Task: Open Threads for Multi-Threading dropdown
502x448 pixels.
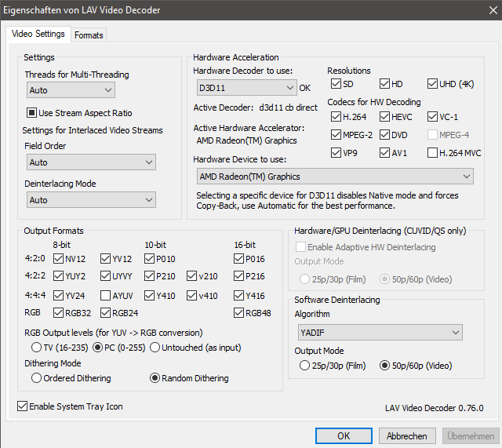Action: [70, 91]
